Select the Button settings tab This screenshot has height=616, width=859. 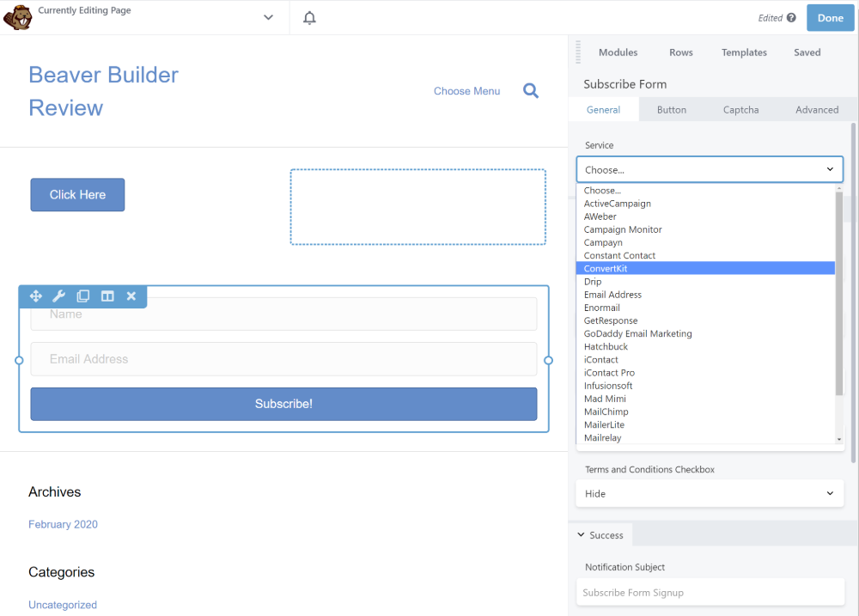(x=672, y=110)
